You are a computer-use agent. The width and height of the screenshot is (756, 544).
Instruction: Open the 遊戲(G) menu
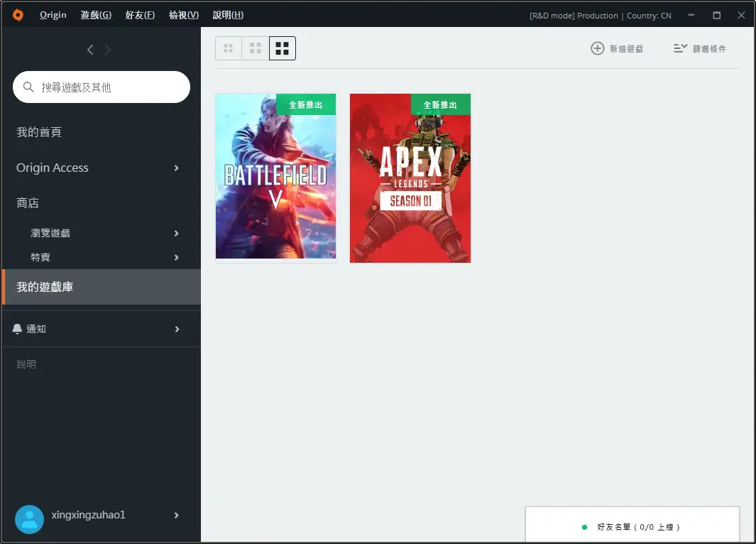click(96, 15)
